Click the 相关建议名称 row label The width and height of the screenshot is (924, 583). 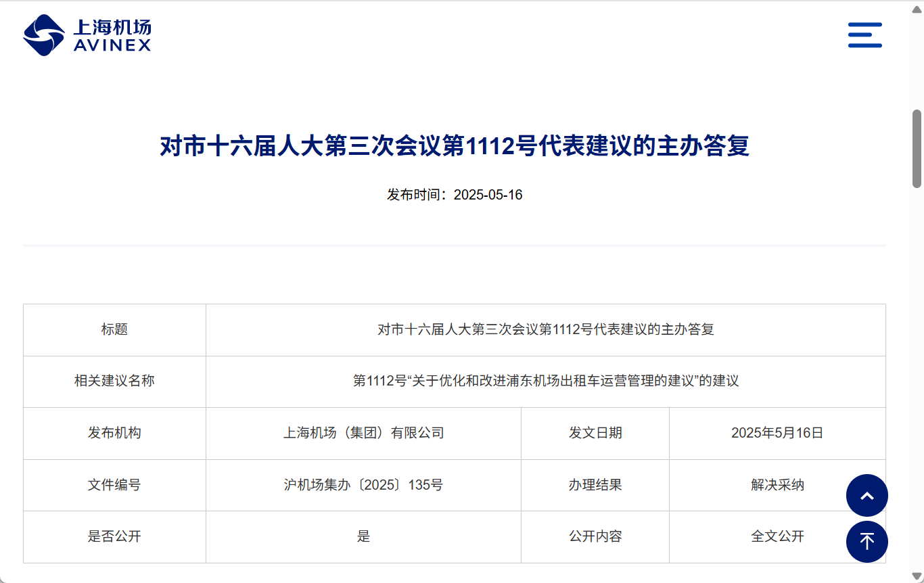pyautogui.click(x=114, y=381)
